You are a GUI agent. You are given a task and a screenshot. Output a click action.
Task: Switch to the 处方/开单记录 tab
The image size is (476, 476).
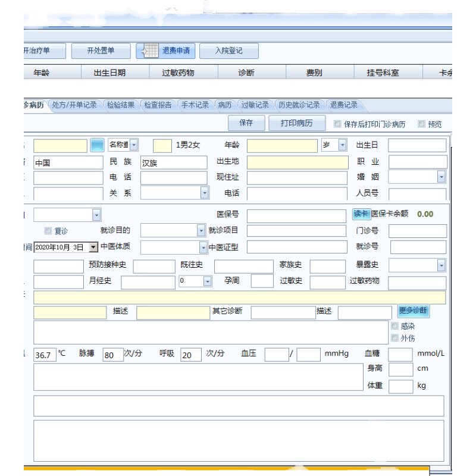coord(74,105)
